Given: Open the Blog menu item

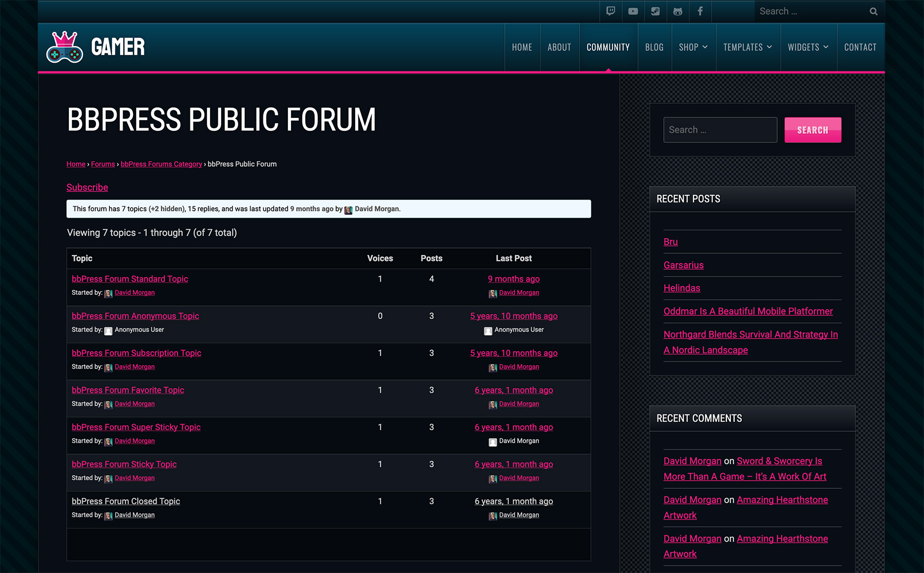Looking at the screenshot, I should [654, 47].
